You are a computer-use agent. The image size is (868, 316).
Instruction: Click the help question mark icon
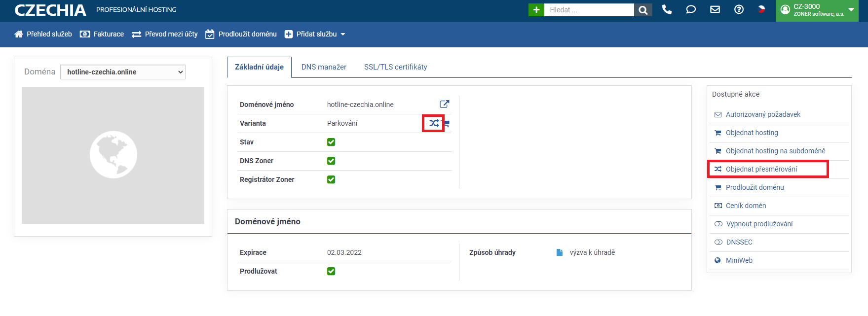(739, 9)
